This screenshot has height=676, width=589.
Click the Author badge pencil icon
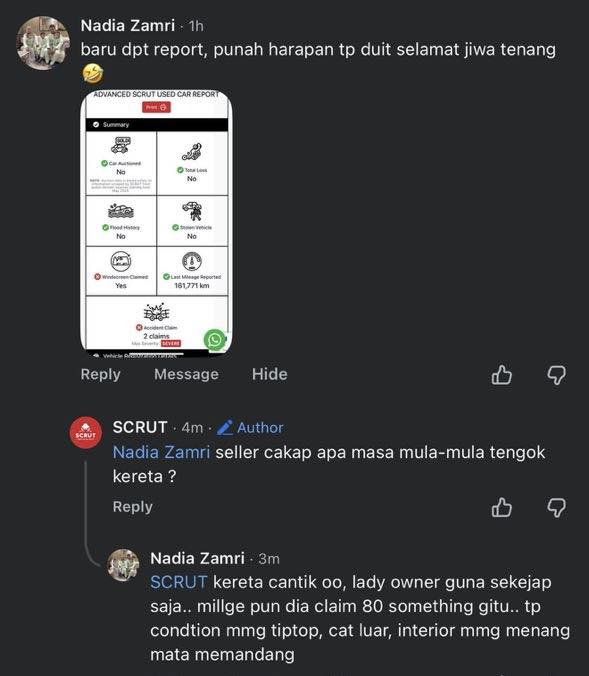(225, 428)
